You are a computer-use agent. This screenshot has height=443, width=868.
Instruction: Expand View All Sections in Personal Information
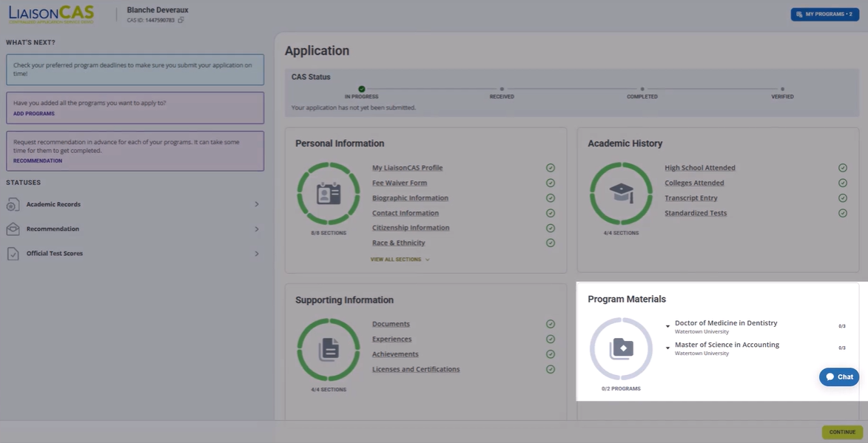400,260
